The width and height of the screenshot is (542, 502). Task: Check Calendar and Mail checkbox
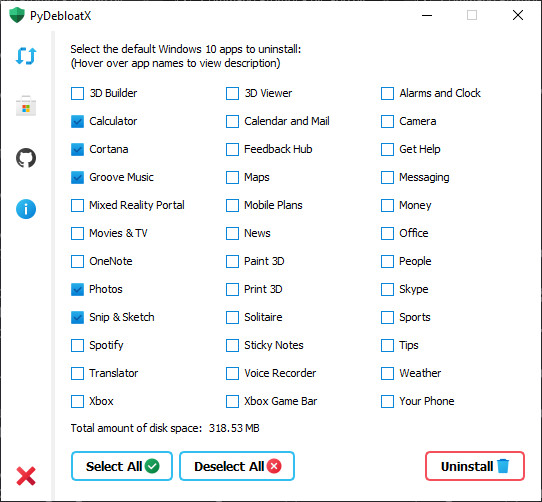point(232,121)
